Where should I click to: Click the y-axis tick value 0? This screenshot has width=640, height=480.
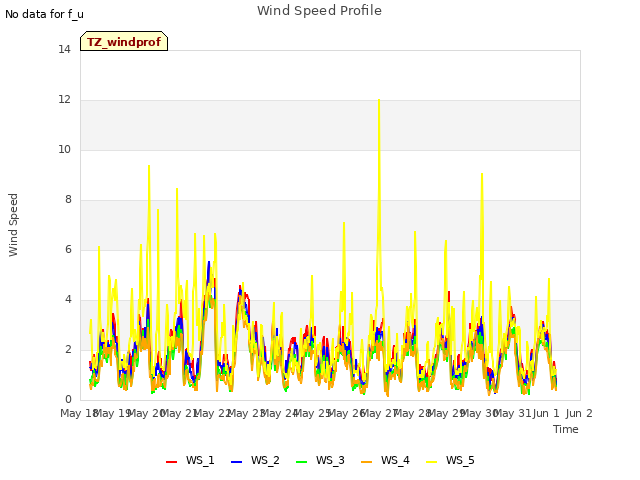[68, 400]
